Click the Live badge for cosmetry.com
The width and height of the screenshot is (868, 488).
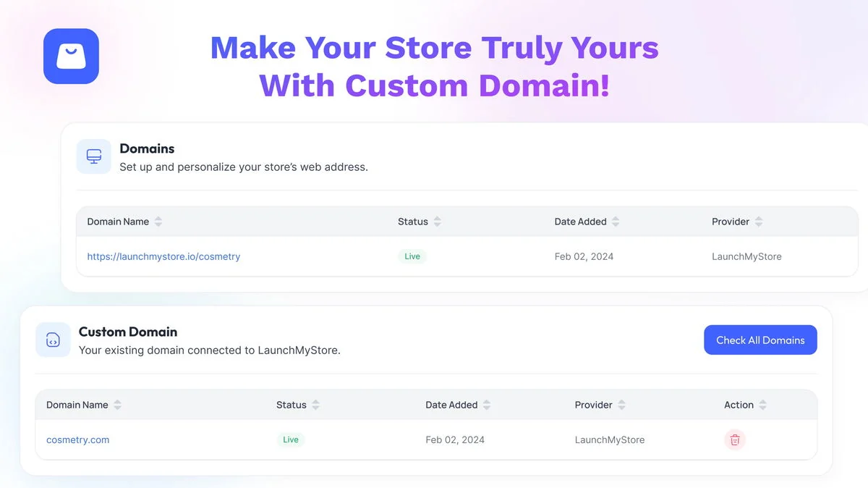pyautogui.click(x=291, y=439)
